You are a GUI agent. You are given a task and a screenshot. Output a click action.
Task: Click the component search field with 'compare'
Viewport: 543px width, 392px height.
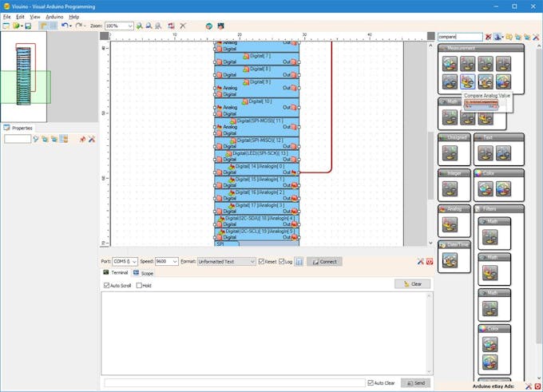(460, 37)
